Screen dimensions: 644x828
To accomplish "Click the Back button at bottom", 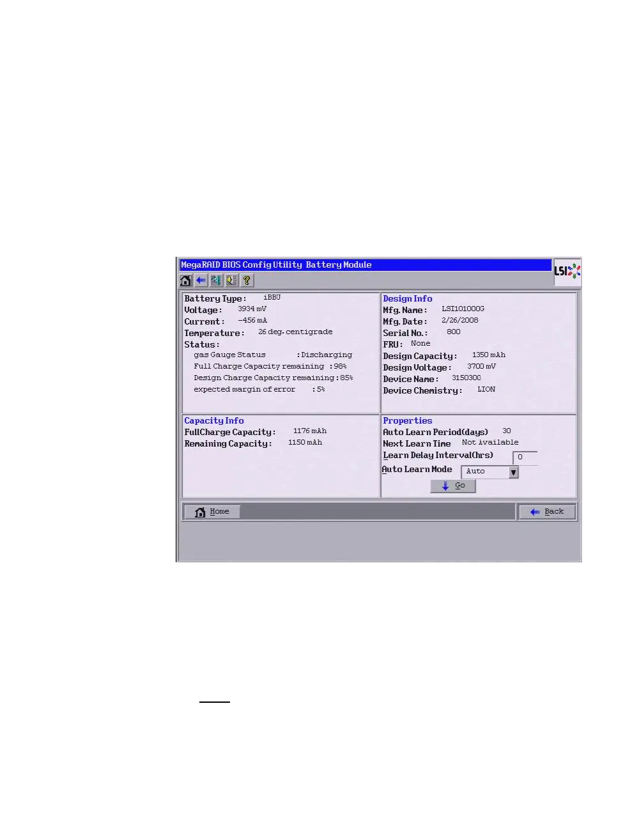I will [548, 512].
